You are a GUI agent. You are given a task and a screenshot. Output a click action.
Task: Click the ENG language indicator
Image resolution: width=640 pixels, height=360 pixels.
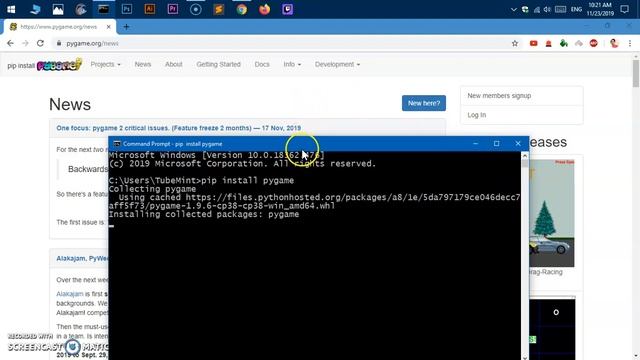(x=576, y=9)
